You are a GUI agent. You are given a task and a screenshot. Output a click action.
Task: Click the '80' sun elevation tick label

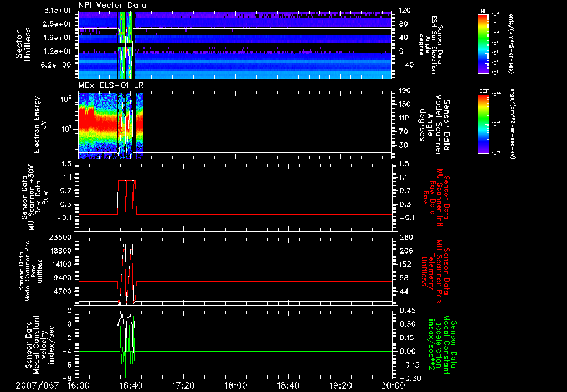pos(403,24)
